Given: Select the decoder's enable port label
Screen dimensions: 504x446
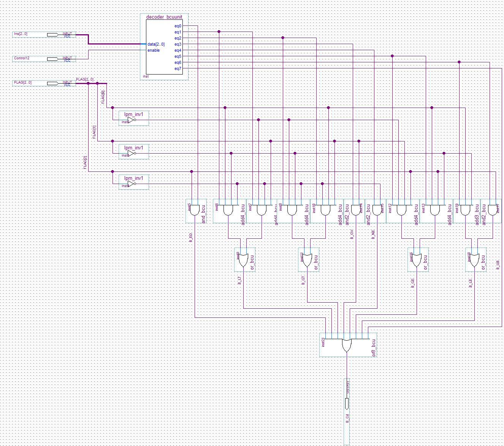Looking at the screenshot, I should tap(154, 51).
